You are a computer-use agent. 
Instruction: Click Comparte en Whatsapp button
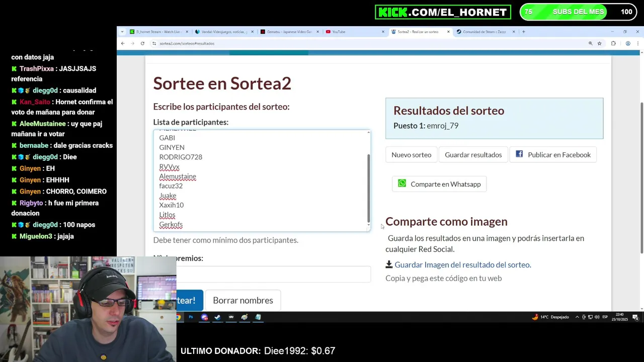click(x=440, y=184)
